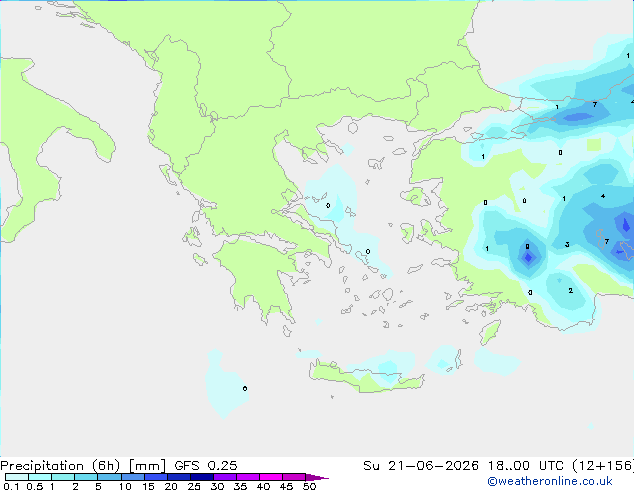Click the '18..00 UTC' time text
Screen dimensions: 634x490
pos(526,466)
